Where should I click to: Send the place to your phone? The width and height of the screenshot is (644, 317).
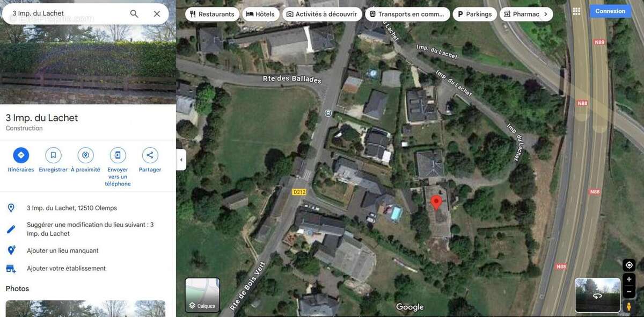(x=118, y=155)
